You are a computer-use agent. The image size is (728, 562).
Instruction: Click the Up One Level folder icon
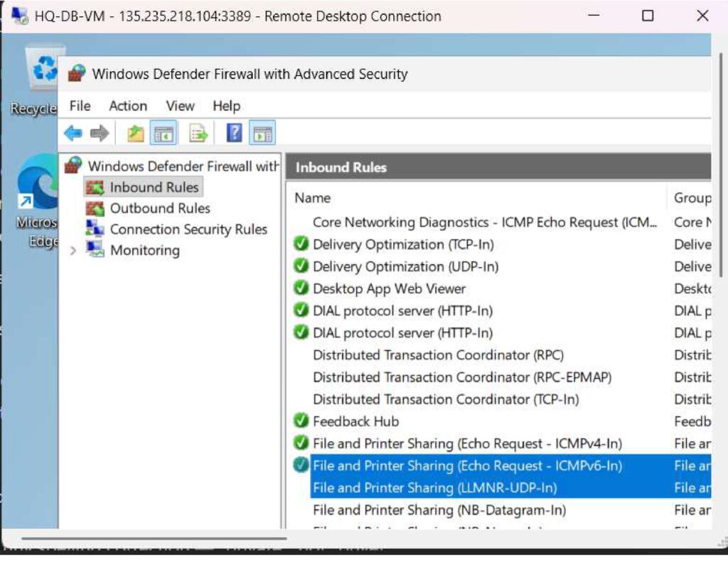click(x=136, y=133)
